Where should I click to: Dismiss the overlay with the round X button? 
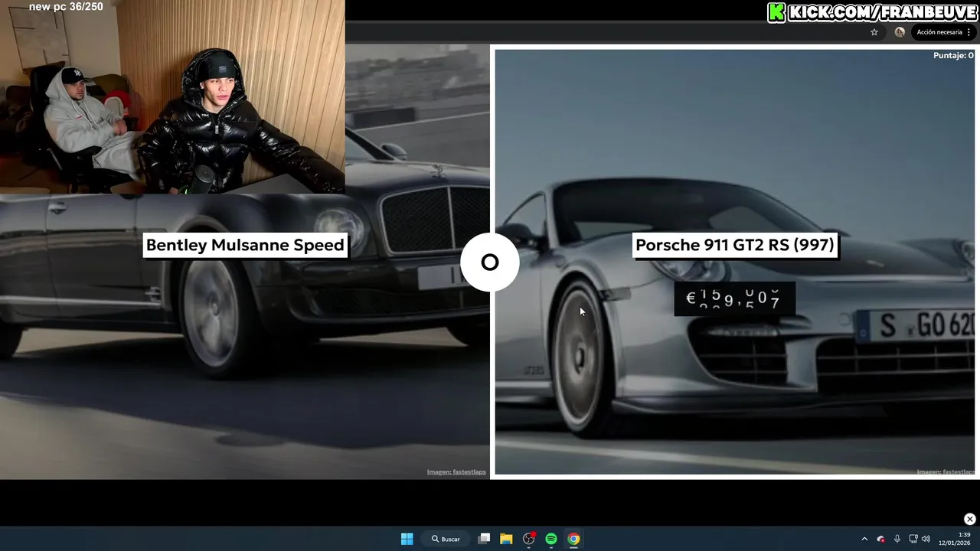[x=970, y=519]
